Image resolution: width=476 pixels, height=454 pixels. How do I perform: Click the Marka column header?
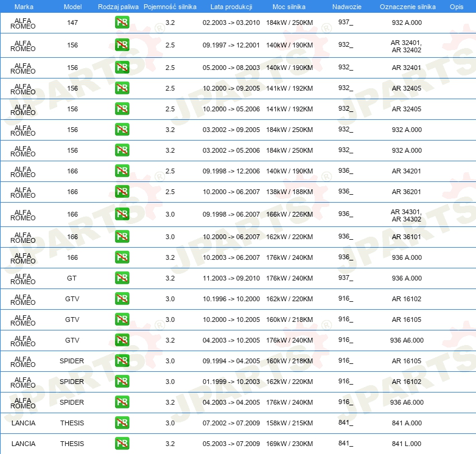[24, 7]
